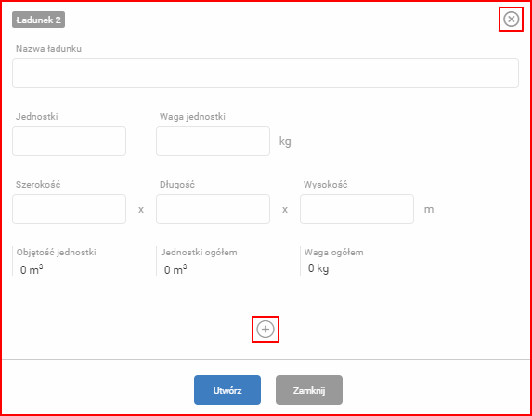Close the dialog with the Zamknij button
Screen dimensions: 532x416
tap(309, 390)
